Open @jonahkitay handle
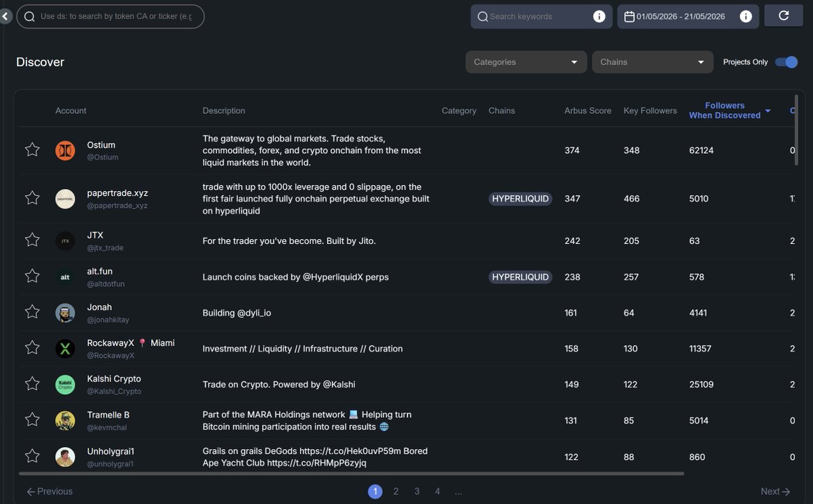 [108, 319]
